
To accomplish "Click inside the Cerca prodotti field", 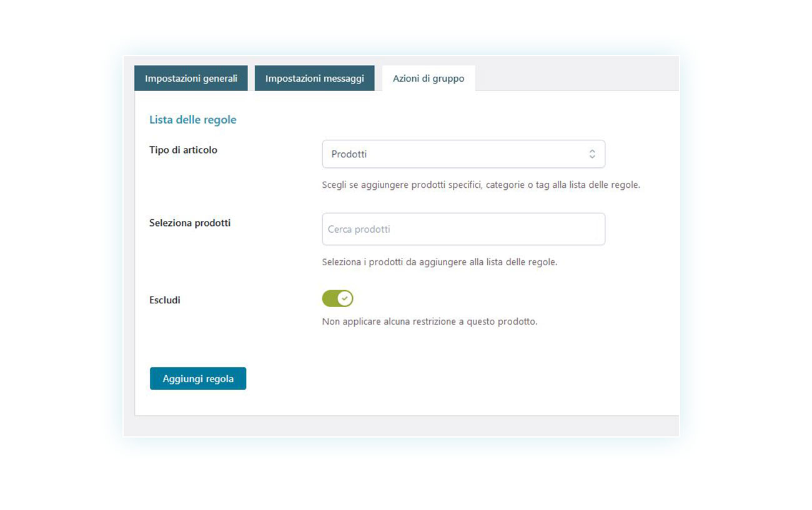I will tap(463, 229).
